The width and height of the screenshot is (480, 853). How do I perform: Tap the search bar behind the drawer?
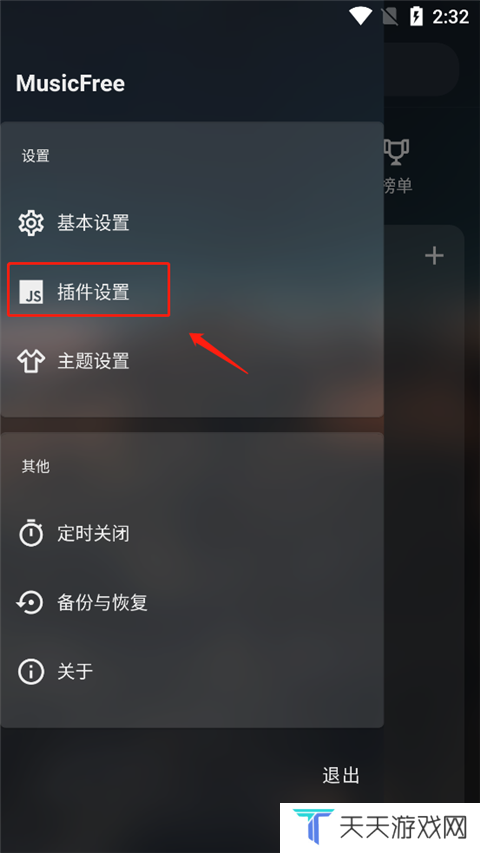click(x=422, y=70)
